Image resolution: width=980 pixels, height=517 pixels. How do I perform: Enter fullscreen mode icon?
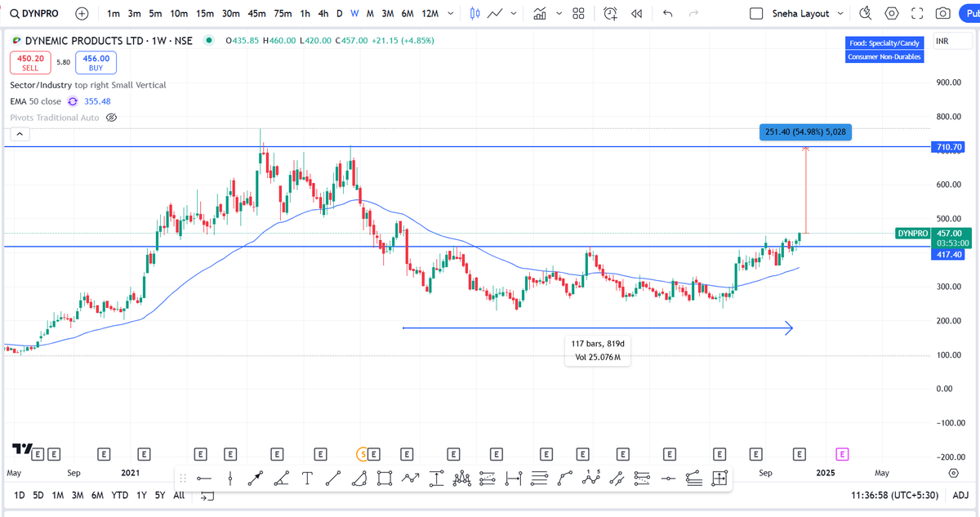tap(917, 14)
